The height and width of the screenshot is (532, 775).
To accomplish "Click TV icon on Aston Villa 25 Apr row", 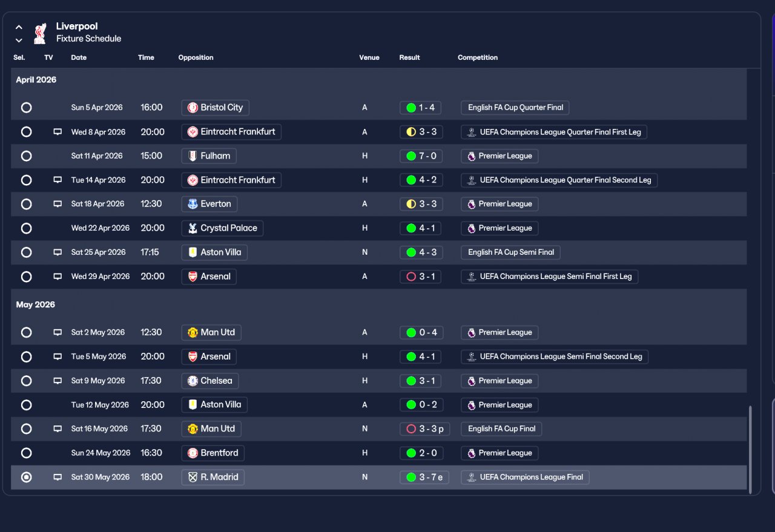I will [x=58, y=252].
